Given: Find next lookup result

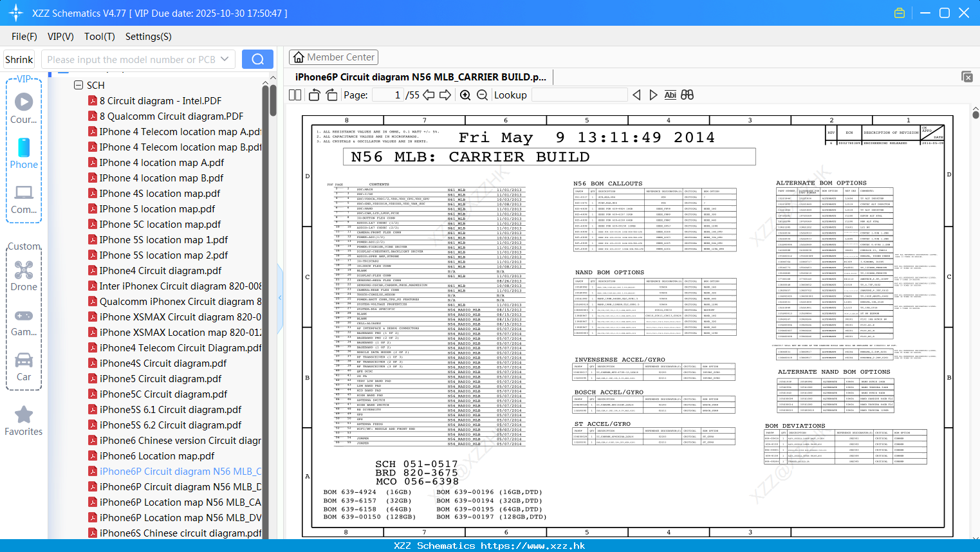Looking at the screenshot, I should pos(653,95).
